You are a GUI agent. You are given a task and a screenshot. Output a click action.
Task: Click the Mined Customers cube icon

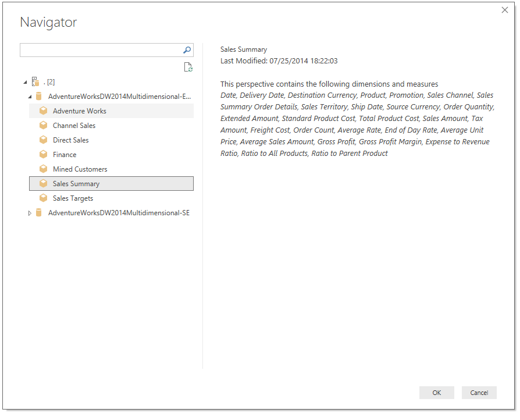pos(43,169)
